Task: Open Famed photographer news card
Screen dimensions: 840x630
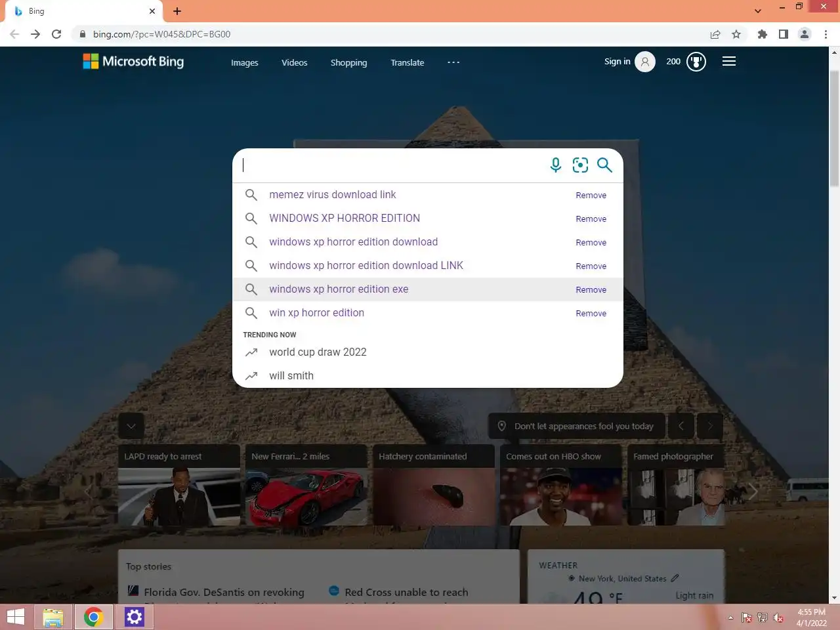Action: coord(676,485)
